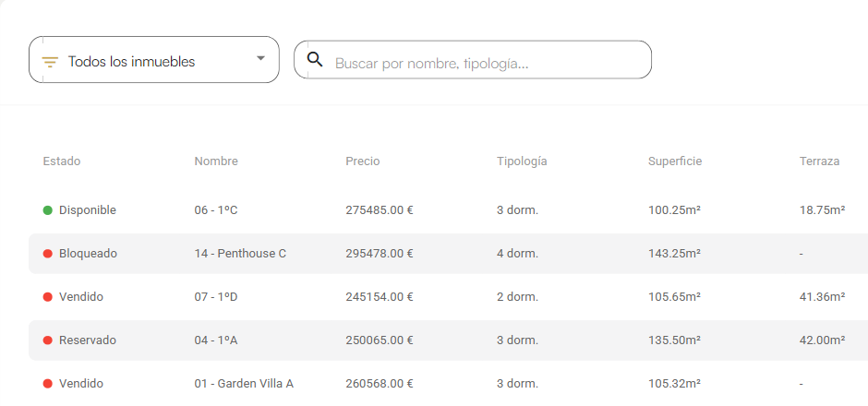Viewport: 868px width, 406px height.
Task: Click the terrace value 18.75m²
Action: [x=822, y=210]
